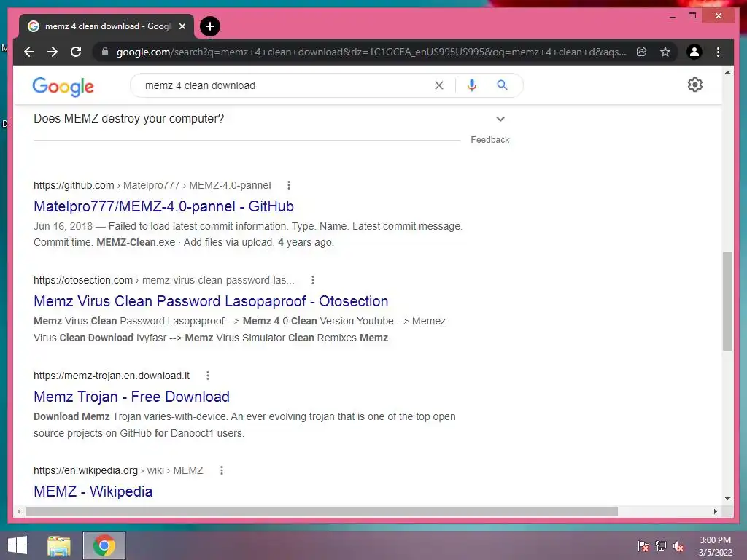Open muted volume icon in system tray
The width and height of the screenshot is (747, 560).
678,546
